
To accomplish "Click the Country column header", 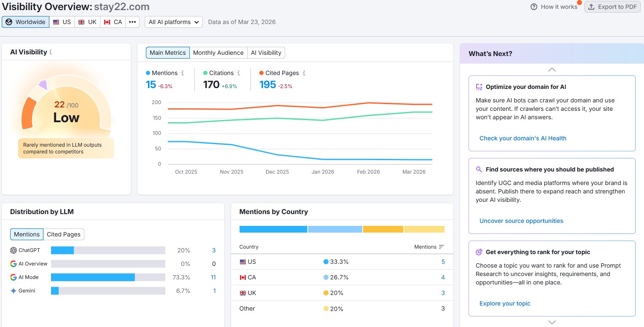I will [249, 247].
